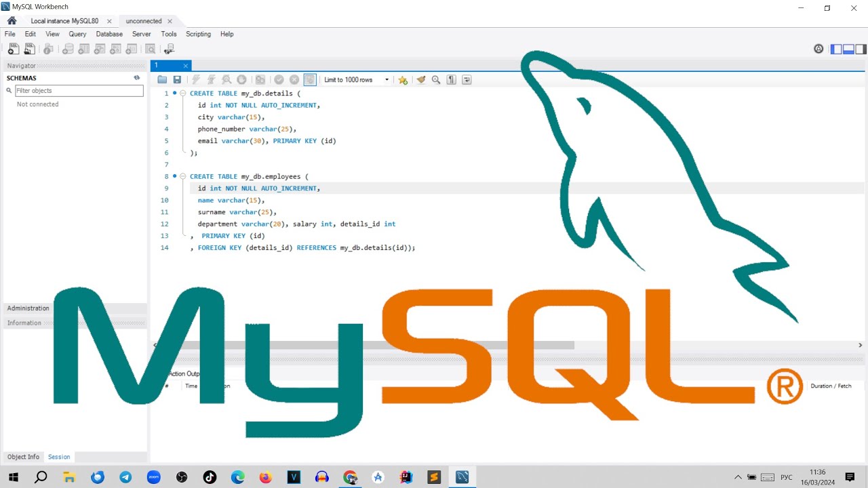Switch to Session tab
The height and width of the screenshot is (488, 868).
tap(59, 457)
